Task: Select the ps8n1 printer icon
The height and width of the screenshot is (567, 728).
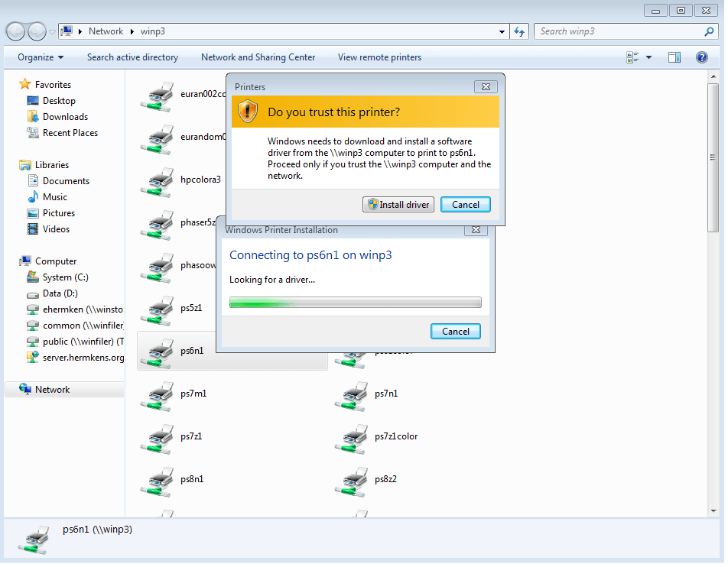Action: coord(158,481)
